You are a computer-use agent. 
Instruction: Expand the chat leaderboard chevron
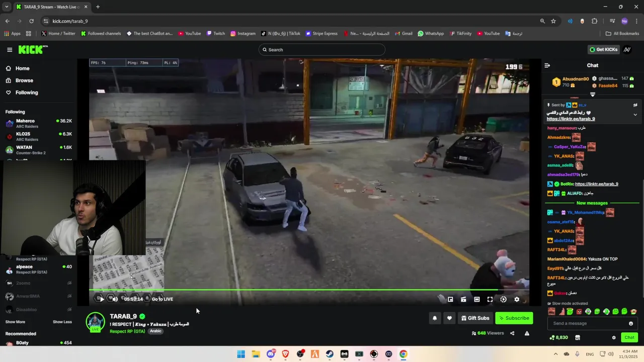pyautogui.click(x=593, y=95)
